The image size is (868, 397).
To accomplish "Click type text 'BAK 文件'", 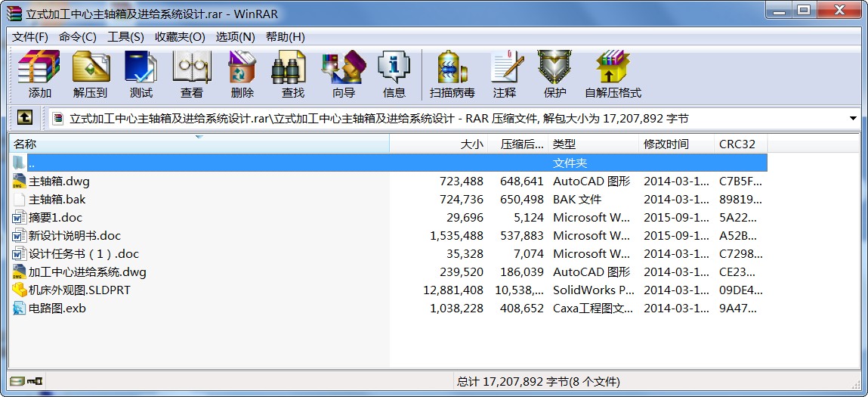I will point(577,200).
